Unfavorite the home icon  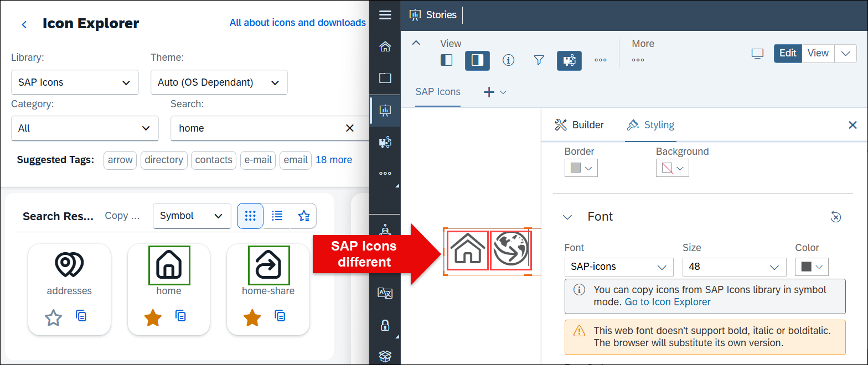pyautogui.click(x=153, y=317)
